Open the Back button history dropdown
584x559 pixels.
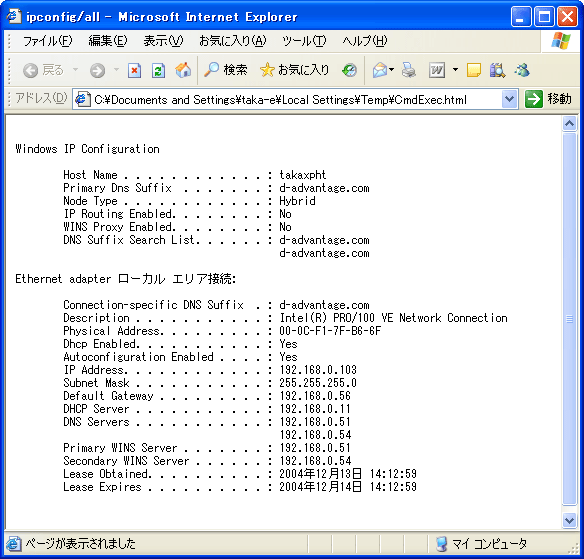(x=75, y=70)
